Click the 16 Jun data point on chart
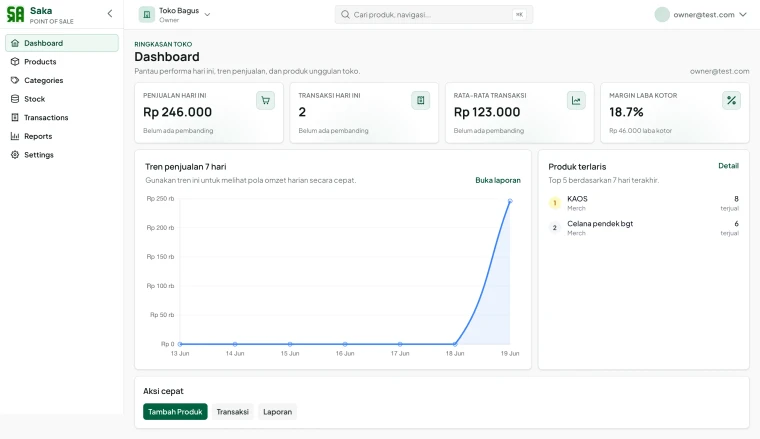Screen dimensions: 760x439 pyautogui.click(x=345, y=344)
